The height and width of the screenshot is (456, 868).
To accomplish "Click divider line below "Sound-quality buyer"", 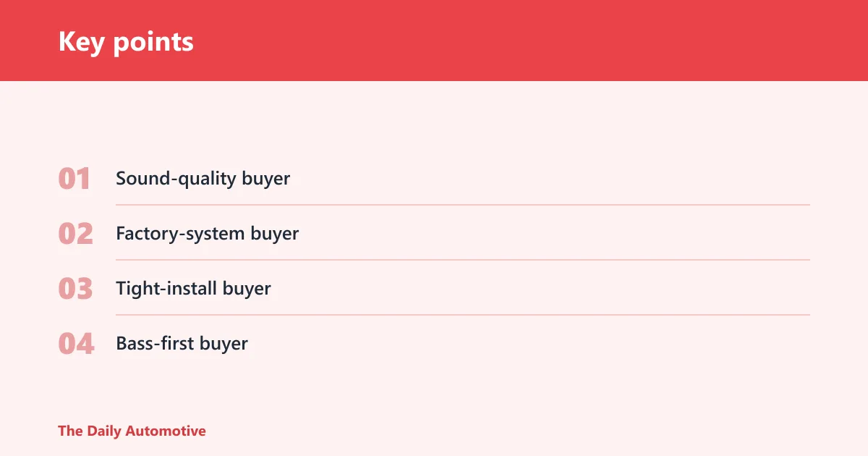I will click(x=463, y=205).
